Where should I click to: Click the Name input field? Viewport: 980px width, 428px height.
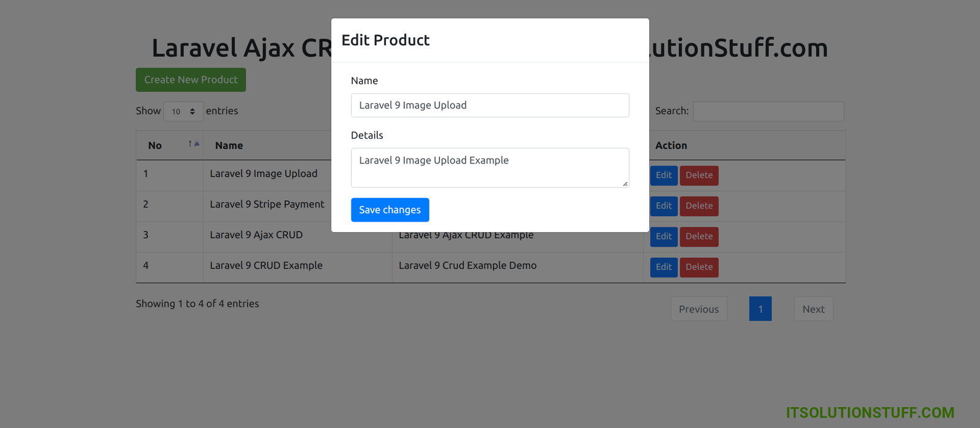489,105
